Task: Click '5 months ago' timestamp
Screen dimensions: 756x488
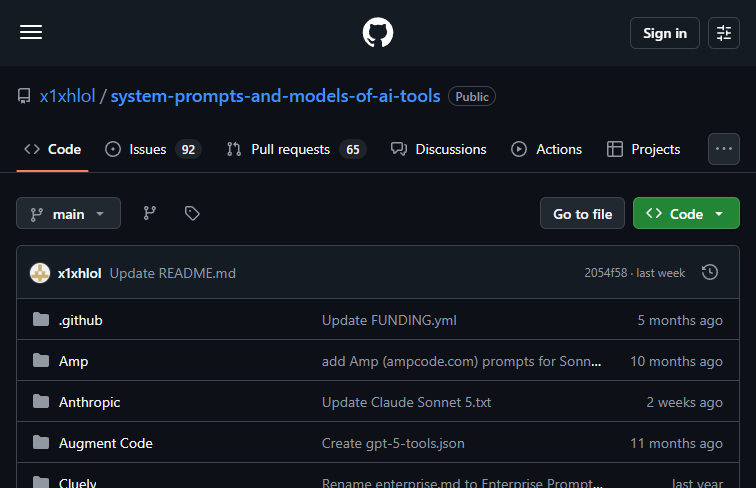Action: pyautogui.click(x=680, y=320)
